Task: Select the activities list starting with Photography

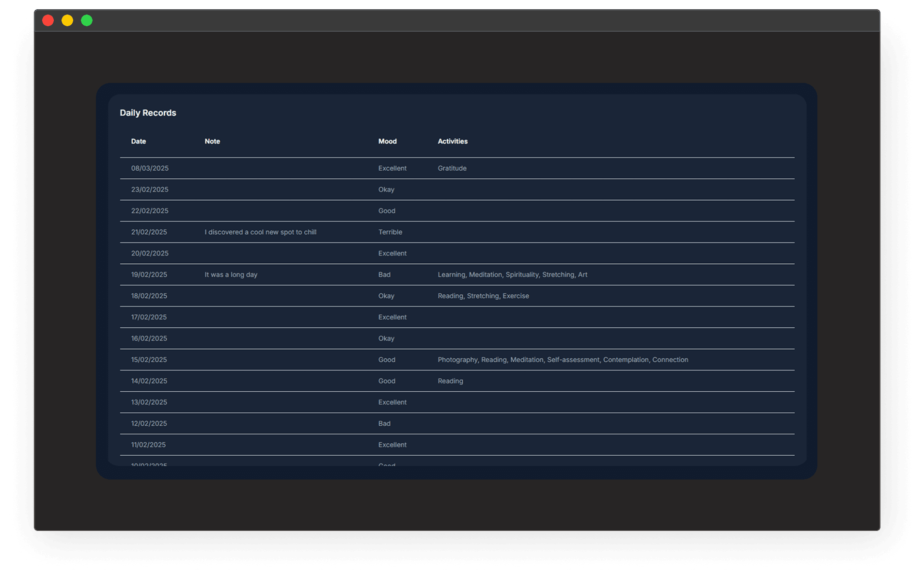Action: pyautogui.click(x=563, y=360)
